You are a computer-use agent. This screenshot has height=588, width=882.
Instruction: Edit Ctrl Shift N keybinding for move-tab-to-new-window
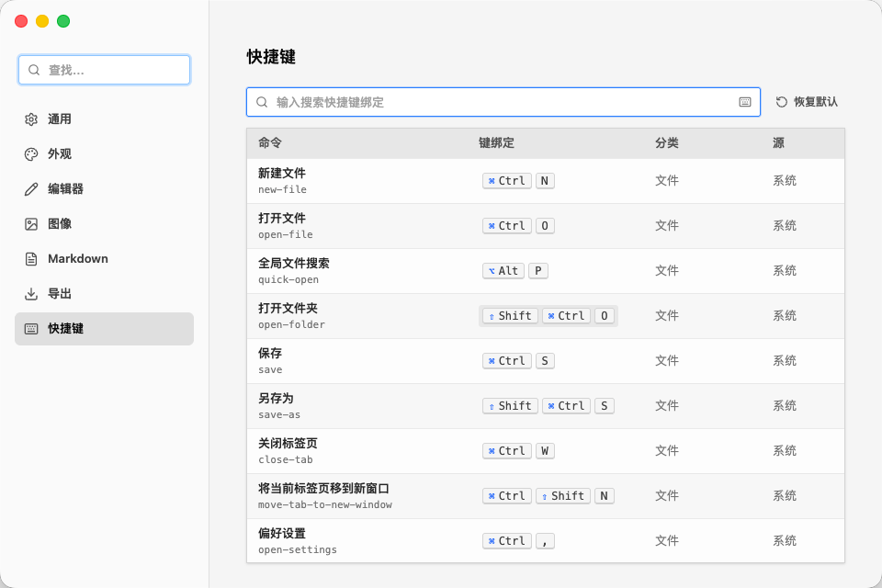pos(548,496)
